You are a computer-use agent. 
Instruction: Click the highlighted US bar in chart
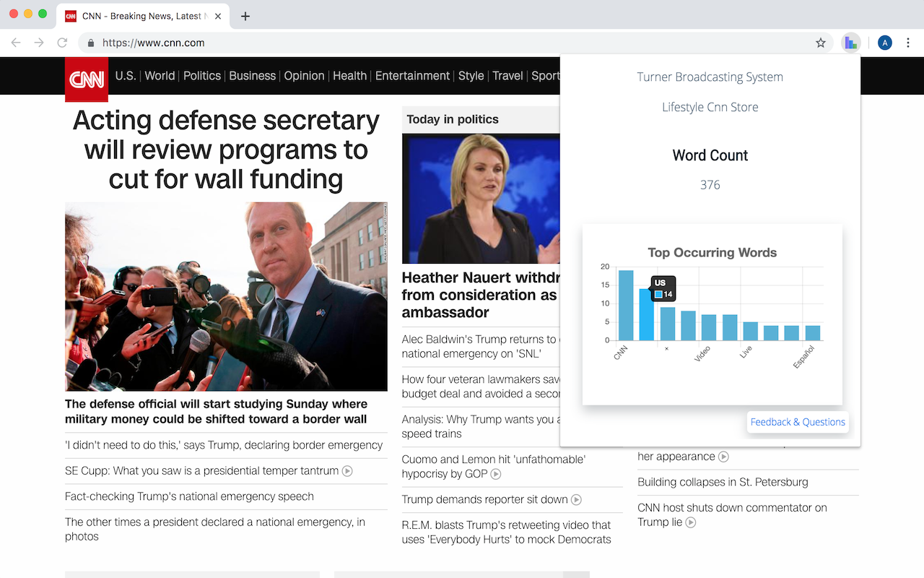646,314
